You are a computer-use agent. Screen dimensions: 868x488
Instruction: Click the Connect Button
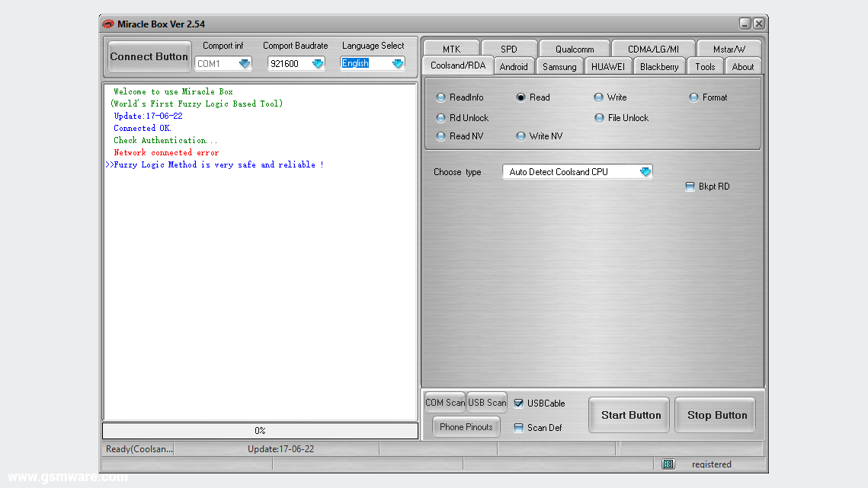pos(149,56)
